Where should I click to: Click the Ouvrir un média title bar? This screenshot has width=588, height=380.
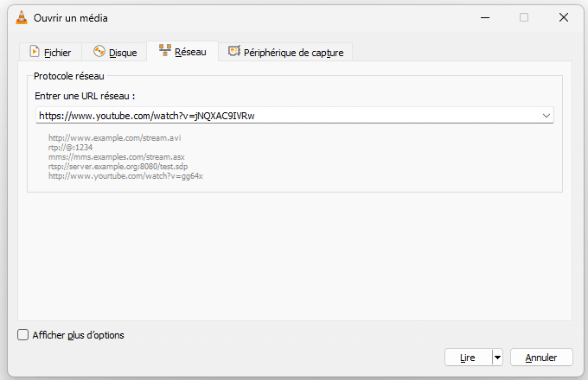click(x=259, y=17)
